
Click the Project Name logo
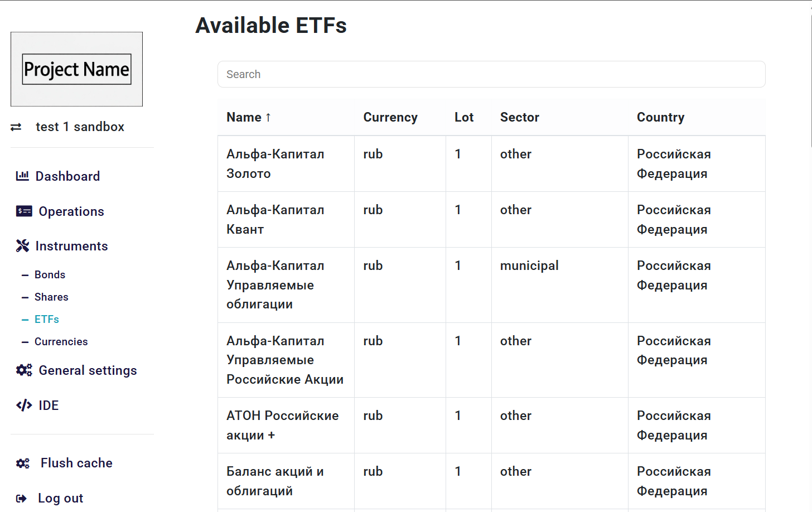(x=76, y=69)
